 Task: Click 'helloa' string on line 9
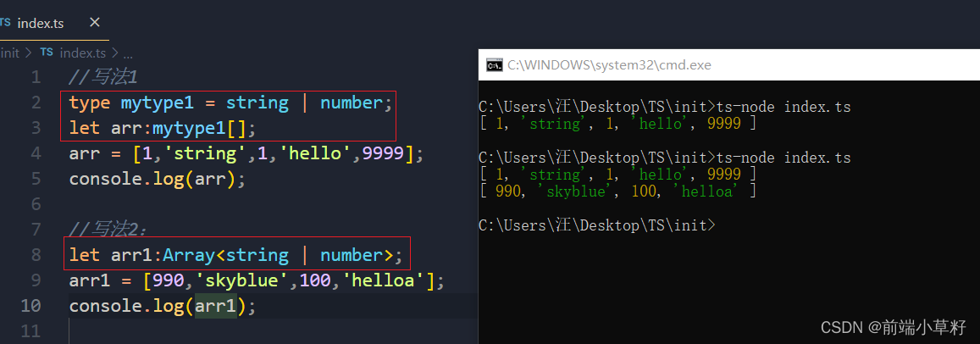tap(383, 280)
